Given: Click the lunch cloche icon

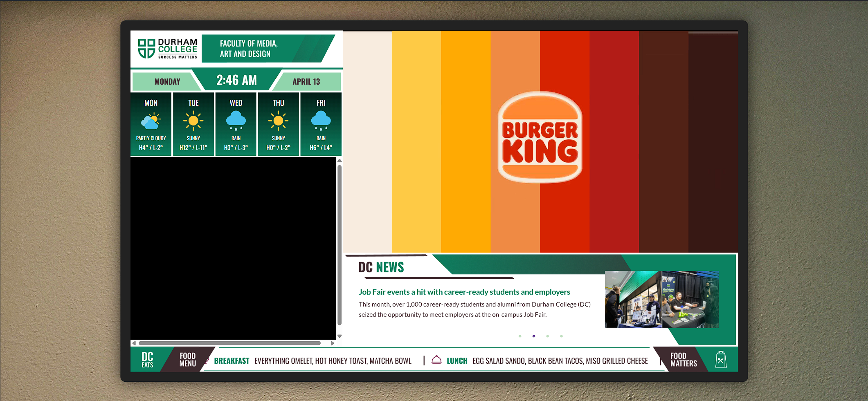Looking at the screenshot, I should 436,360.
